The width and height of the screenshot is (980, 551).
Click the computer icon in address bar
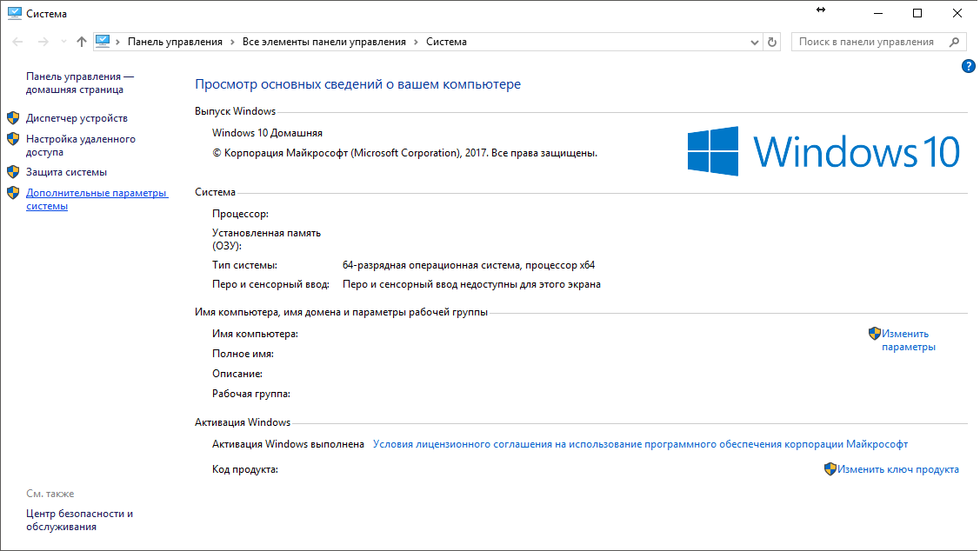coord(103,41)
